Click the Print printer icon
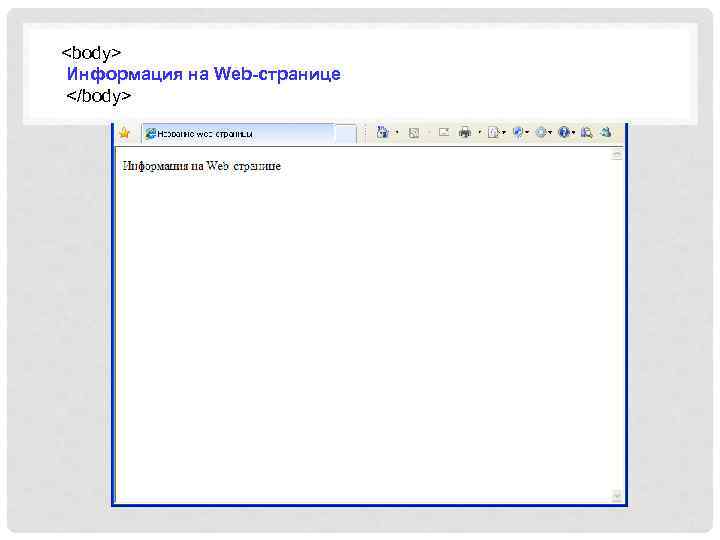720x540 pixels. pyautogui.click(x=465, y=132)
